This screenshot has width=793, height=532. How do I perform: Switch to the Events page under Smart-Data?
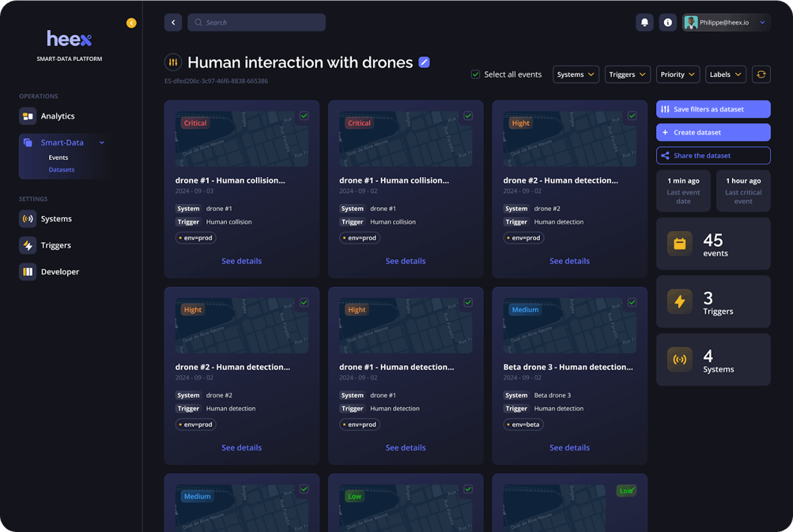tap(58, 157)
